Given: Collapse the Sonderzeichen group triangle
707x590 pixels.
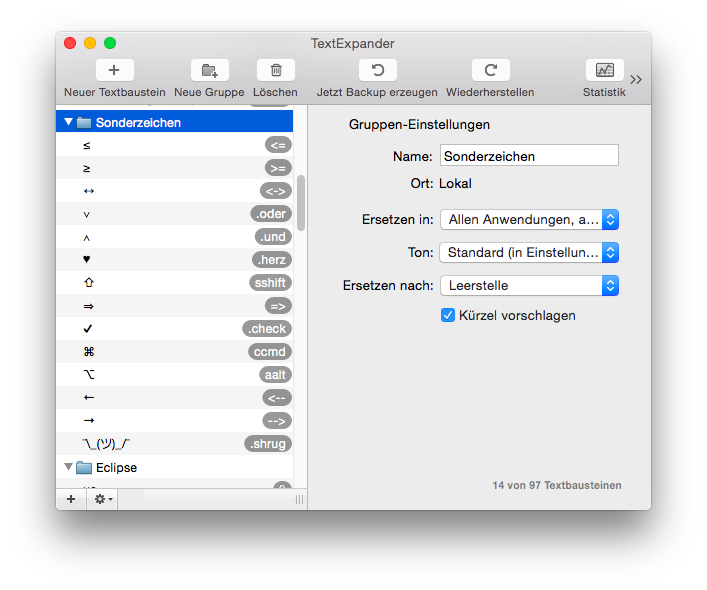Looking at the screenshot, I should [x=69, y=122].
